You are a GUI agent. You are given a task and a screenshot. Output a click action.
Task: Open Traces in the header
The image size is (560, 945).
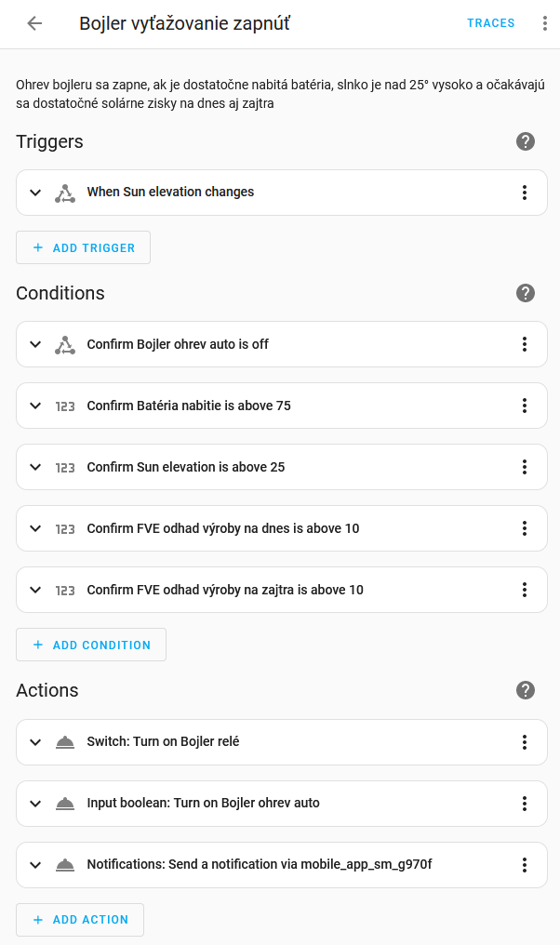coord(490,23)
